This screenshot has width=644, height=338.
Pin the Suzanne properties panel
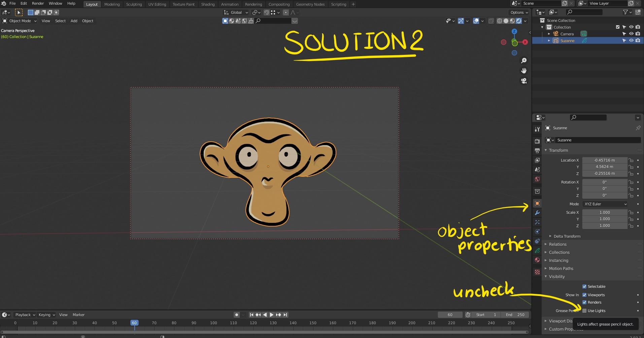[638, 128]
